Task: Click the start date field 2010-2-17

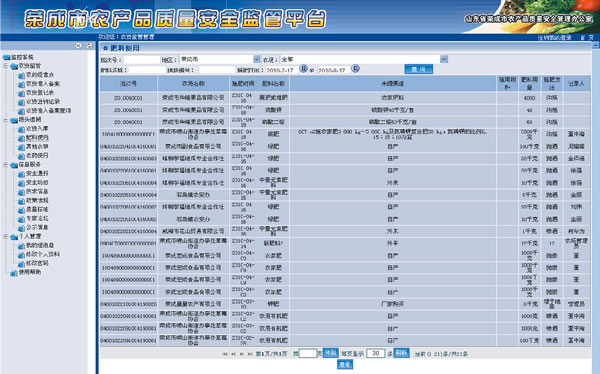Action: [281, 70]
